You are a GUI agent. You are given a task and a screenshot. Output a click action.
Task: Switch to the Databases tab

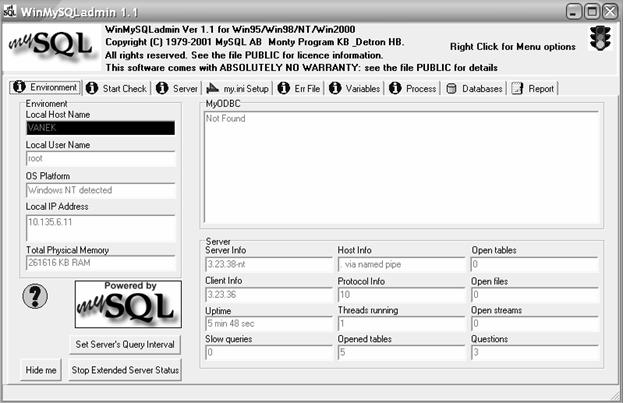click(x=474, y=88)
